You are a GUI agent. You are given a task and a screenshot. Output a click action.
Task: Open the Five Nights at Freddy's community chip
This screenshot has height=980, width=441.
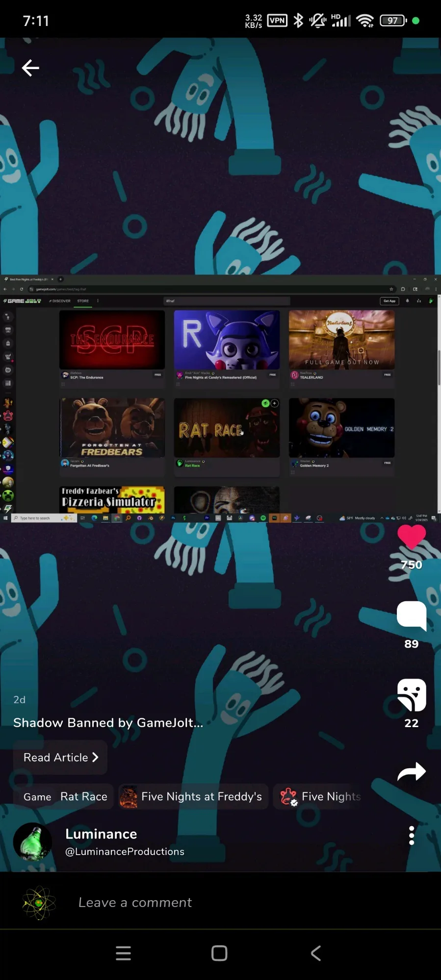(x=193, y=797)
